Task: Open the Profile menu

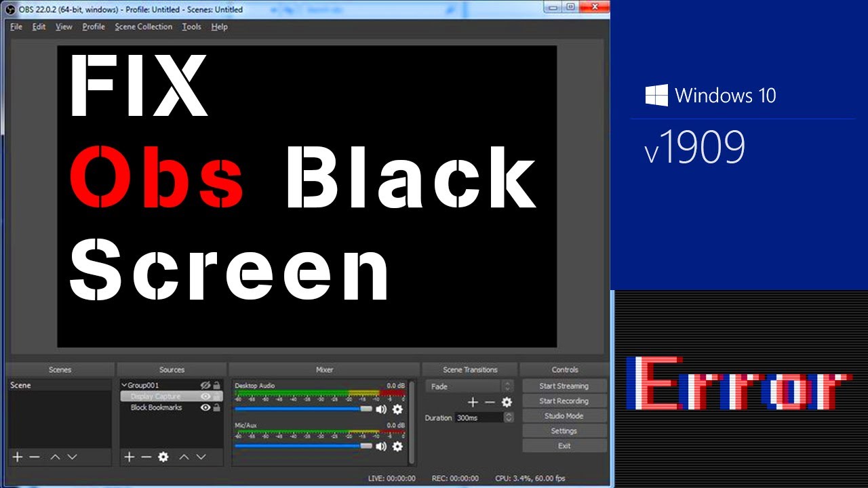Action: point(94,26)
